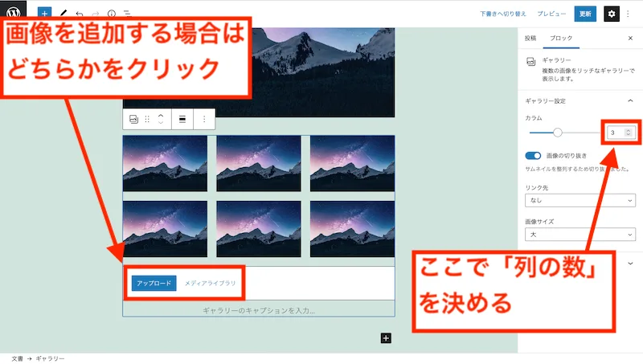
Task: Adjust the カラム columns slider handle
Action: click(x=557, y=133)
